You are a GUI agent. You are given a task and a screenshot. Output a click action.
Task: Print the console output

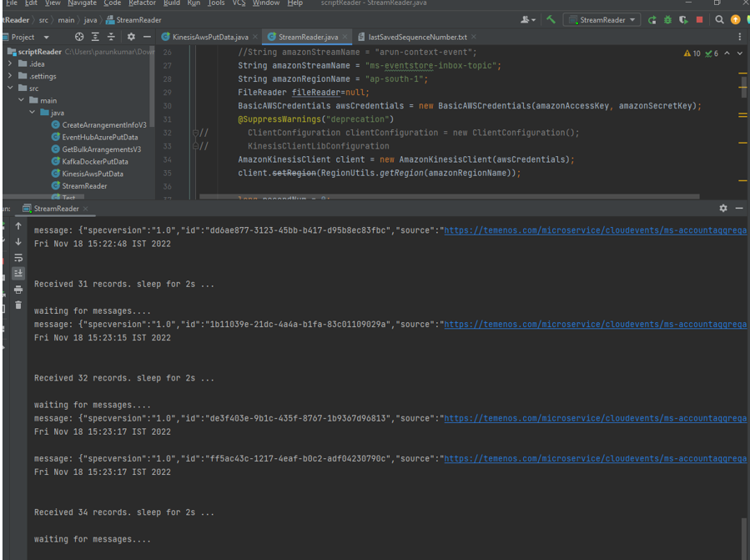click(x=18, y=290)
